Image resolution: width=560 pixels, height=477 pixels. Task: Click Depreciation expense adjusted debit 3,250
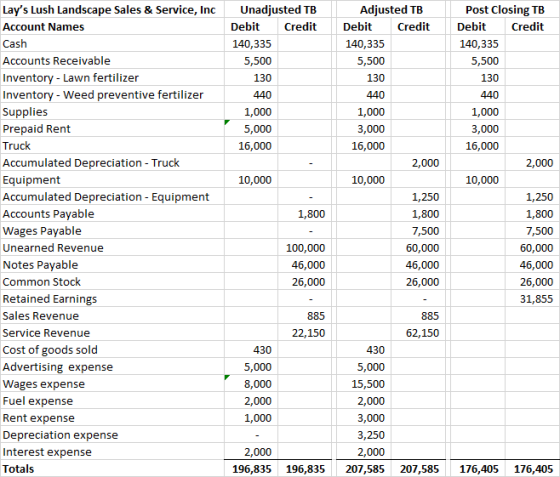(364, 435)
